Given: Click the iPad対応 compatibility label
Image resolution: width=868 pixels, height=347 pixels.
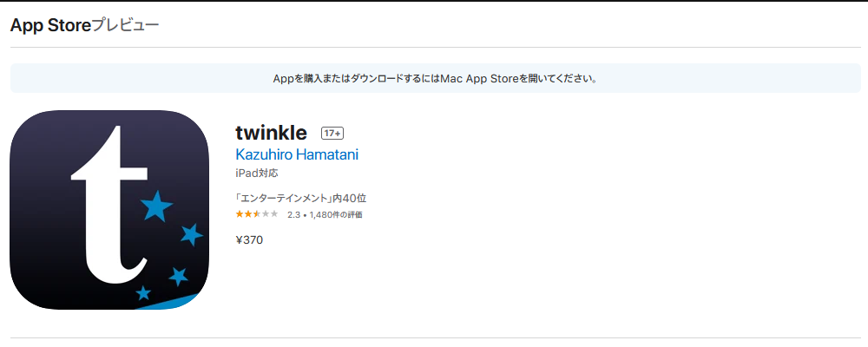Looking at the screenshot, I should pyautogui.click(x=256, y=173).
